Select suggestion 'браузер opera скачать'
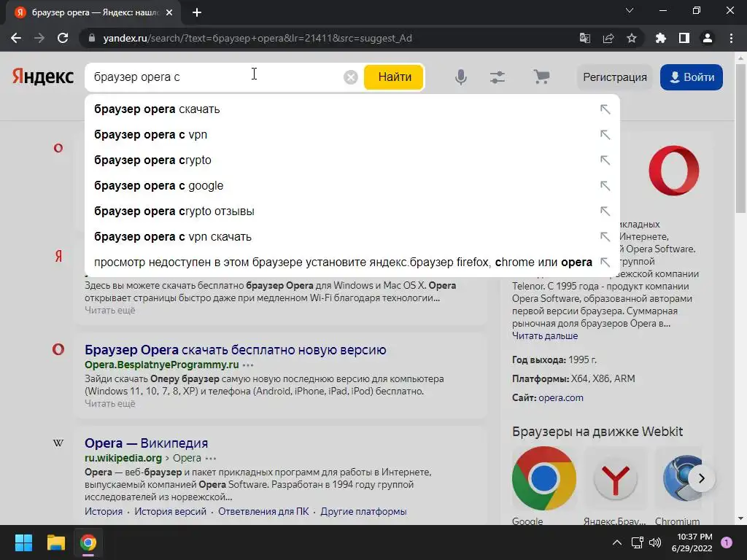This screenshot has width=747, height=560. click(x=352, y=109)
